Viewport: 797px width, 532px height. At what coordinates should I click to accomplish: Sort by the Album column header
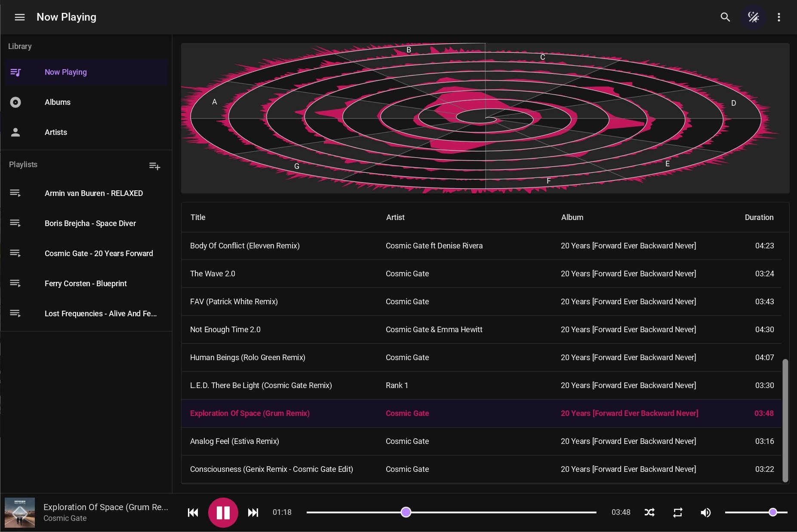tap(572, 217)
